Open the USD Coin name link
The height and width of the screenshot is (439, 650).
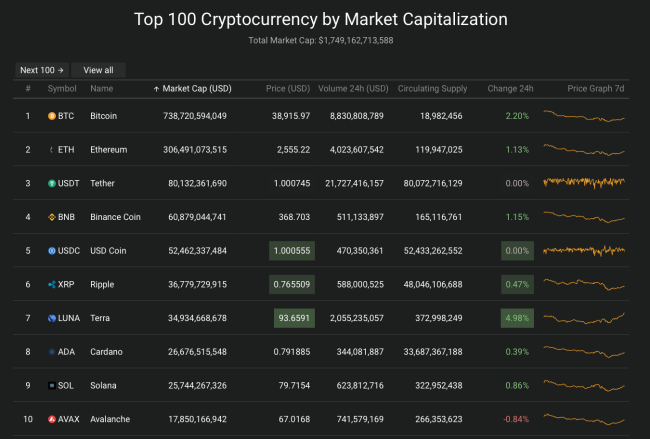[108, 251]
